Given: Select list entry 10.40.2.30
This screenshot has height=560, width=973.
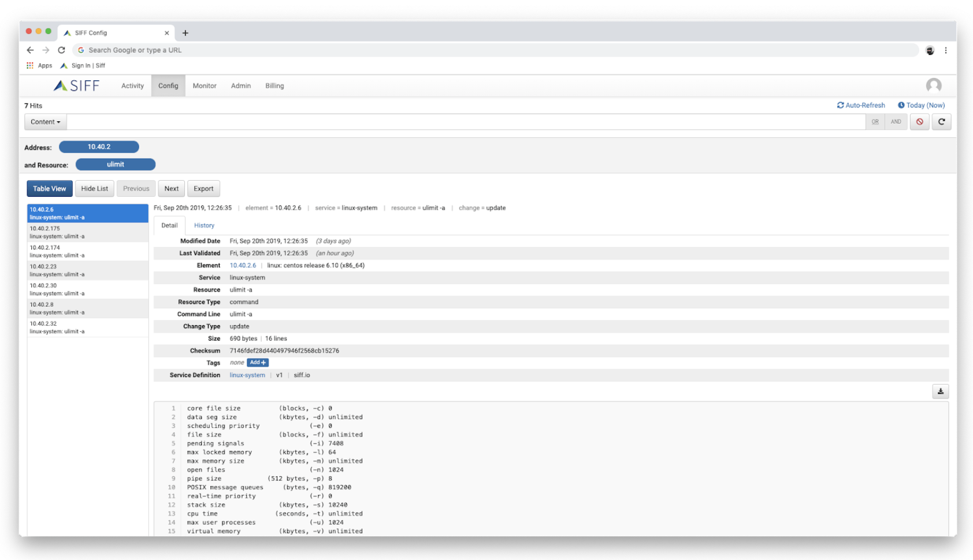Looking at the screenshot, I should 88,290.
